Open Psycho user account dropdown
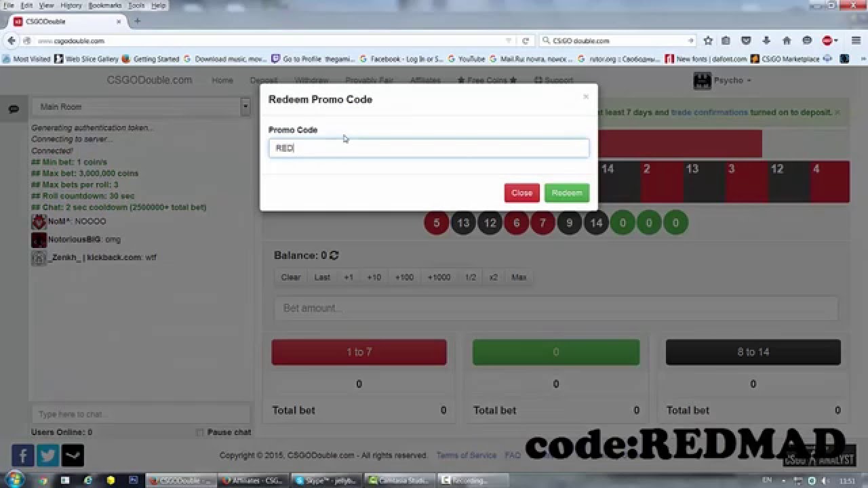 (723, 81)
